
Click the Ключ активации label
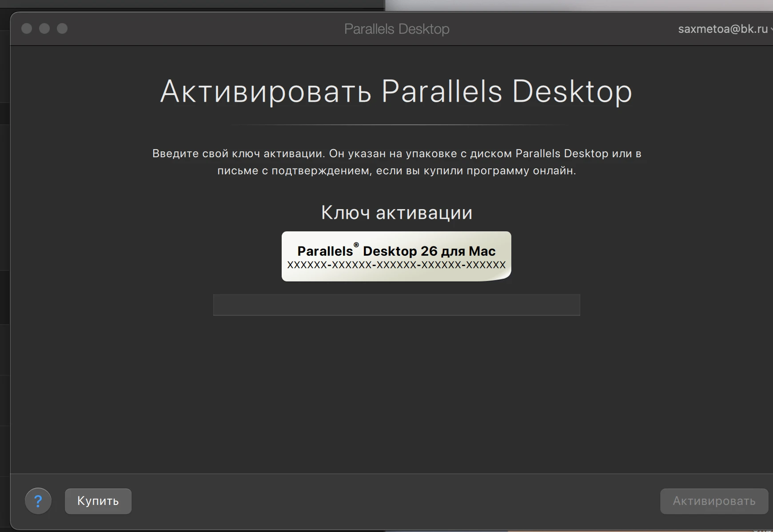pyautogui.click(x=397, y=212)
